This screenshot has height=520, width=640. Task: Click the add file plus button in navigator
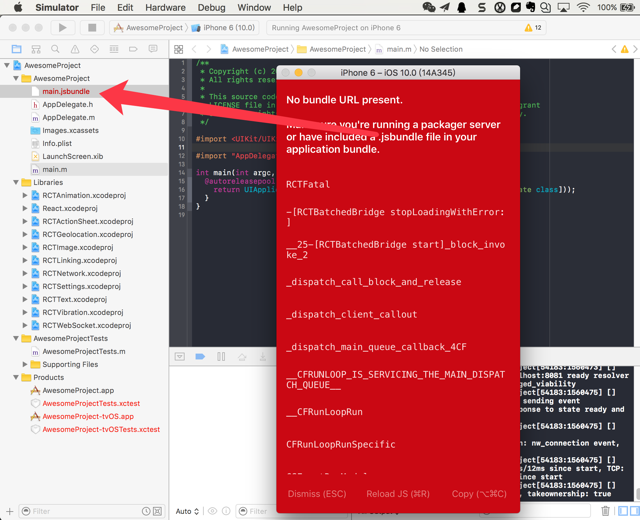point(10,511)
